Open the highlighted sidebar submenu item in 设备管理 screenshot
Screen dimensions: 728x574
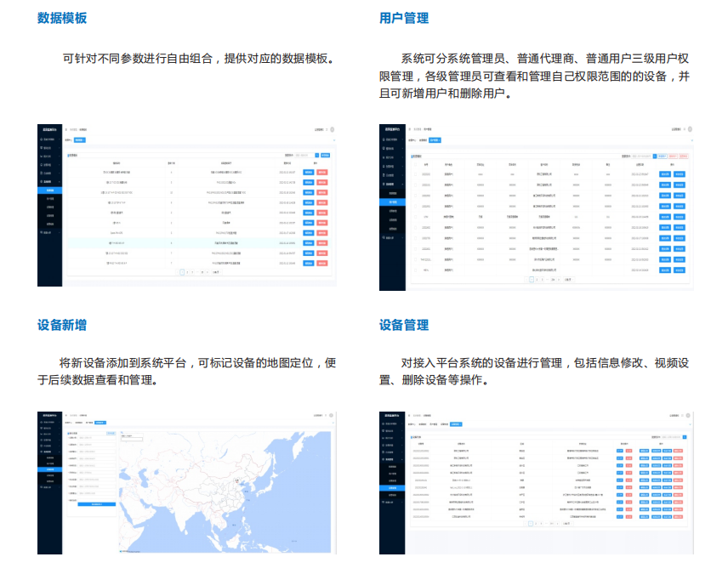pyautogui.click(x=392, y=488)
